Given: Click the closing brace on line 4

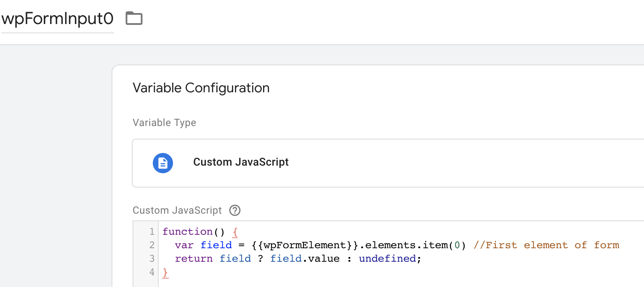Looking at the screenshot, I should point(165,272).
